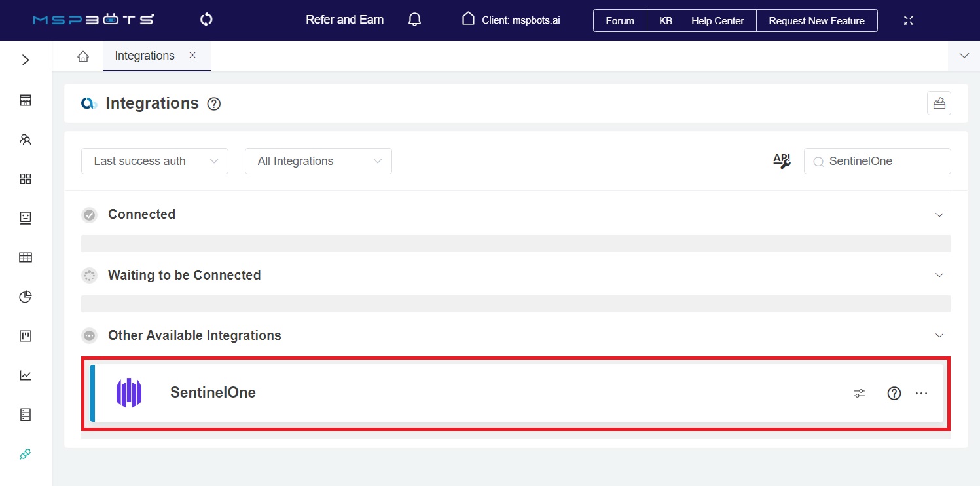The image size is (980, 486).
Task: Click the SentinelOne search field
Action: point(877,161)
